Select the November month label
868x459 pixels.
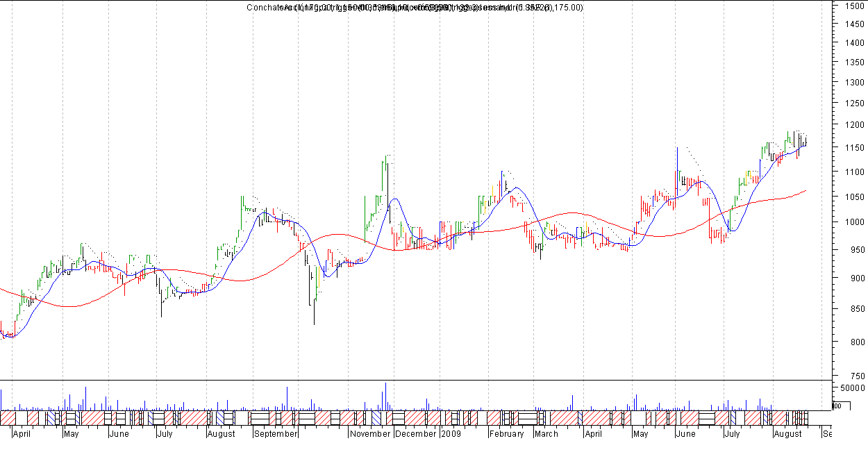coord(370,434)
